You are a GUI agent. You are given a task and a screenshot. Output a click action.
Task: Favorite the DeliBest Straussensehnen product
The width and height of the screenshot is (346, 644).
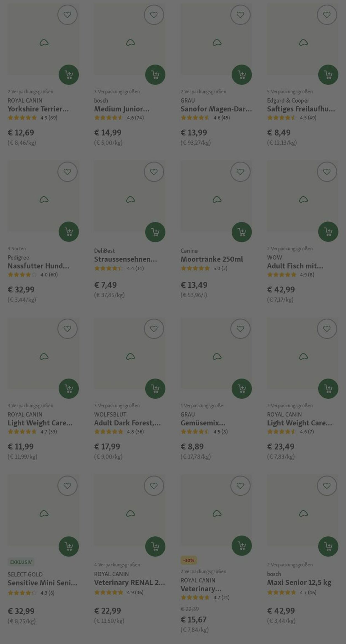154,172
